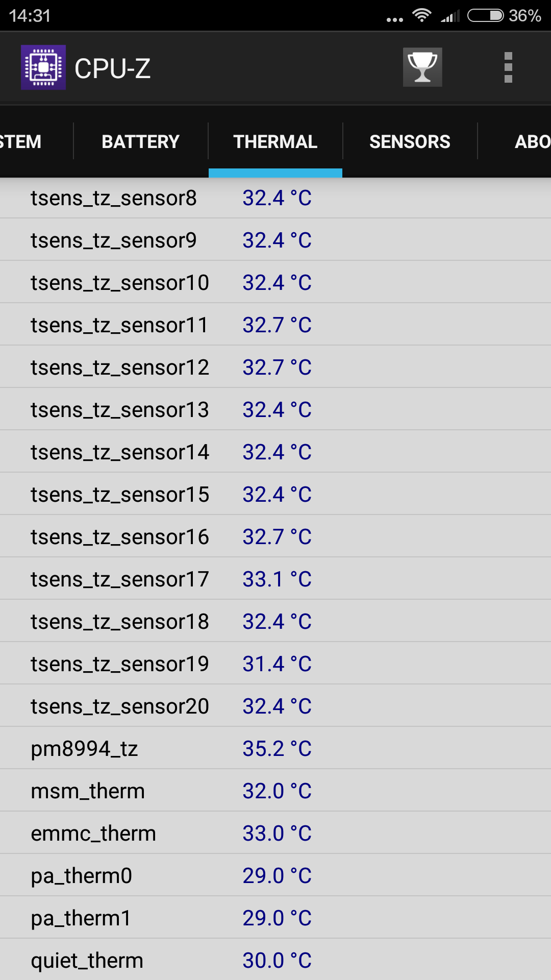Image resolution: width=551 pixels, height=980 pixels.
Task: Open the three-dot overflow menu
Action: pyautogui.click(x=508, y=67)
